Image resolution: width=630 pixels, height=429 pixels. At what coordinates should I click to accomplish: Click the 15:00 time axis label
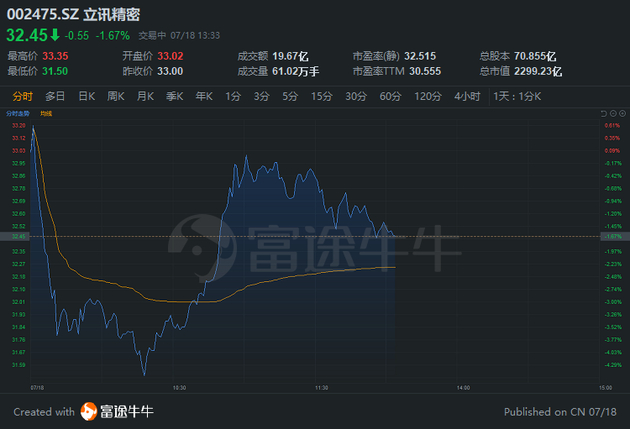(605, 388)
